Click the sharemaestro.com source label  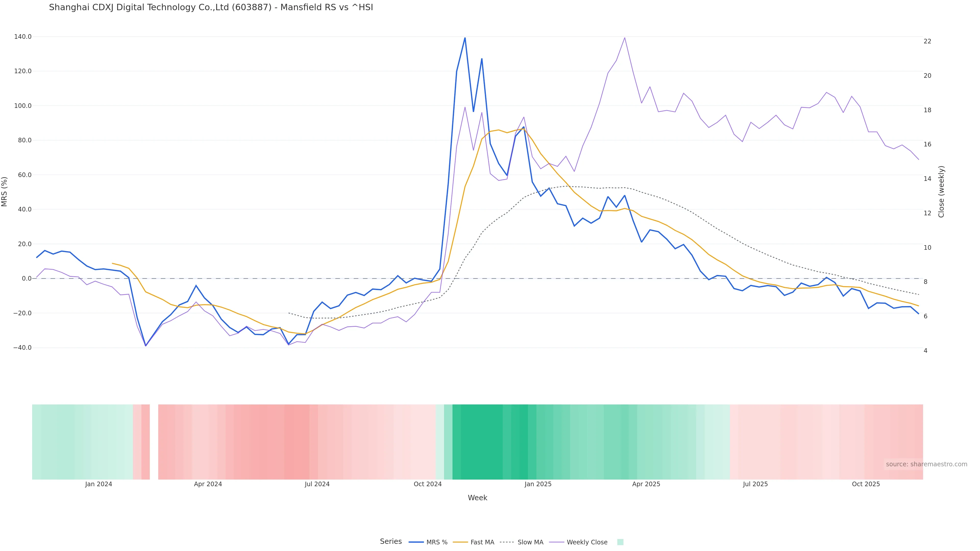(x=926, y=464)
